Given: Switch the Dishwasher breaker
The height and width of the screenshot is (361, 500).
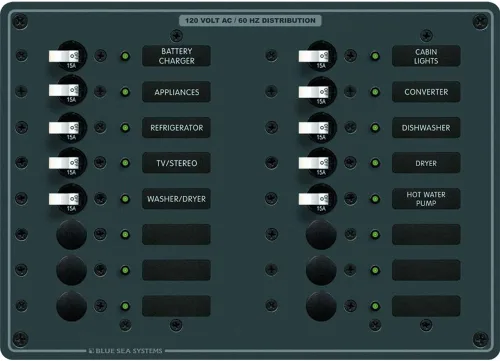Looking at the screenshot, I should click(x=314, y=128).
